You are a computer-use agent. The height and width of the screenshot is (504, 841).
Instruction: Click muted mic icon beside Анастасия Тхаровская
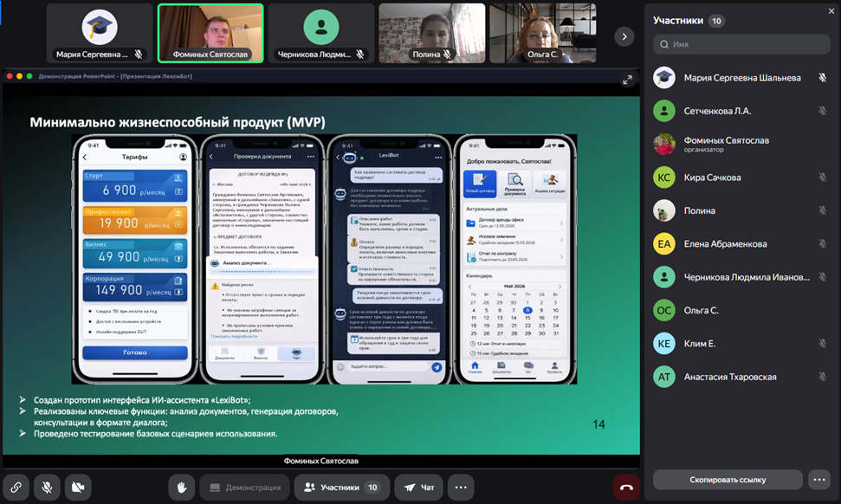click(x=822, y=377)
